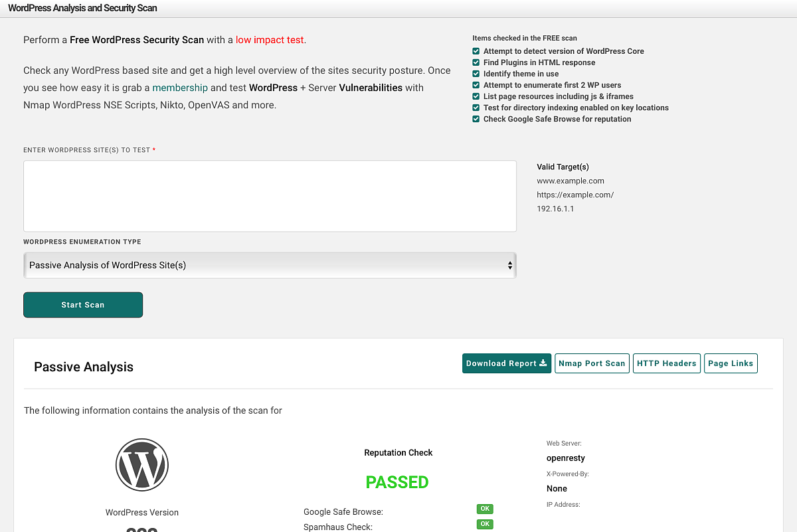797x532 pixels.
Task: Follow the membership link
Action: 180,88
